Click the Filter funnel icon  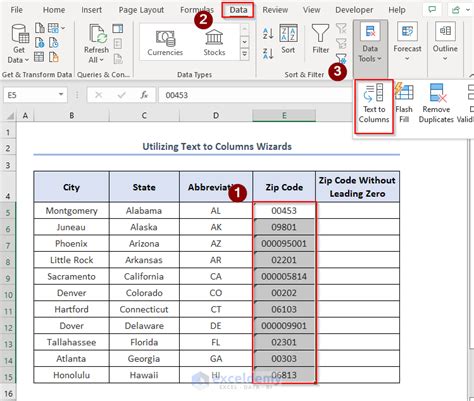tap(320, 39)
